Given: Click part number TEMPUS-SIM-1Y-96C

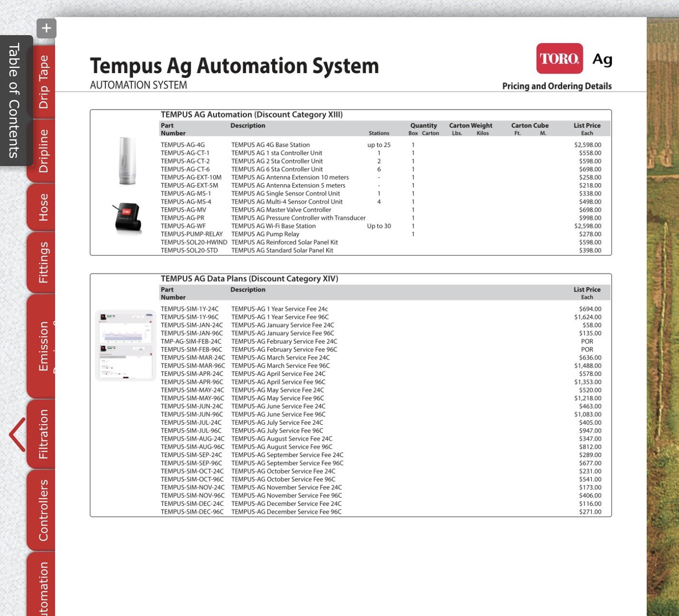Looking at the screenshot, I should click(x=190, y=317).
